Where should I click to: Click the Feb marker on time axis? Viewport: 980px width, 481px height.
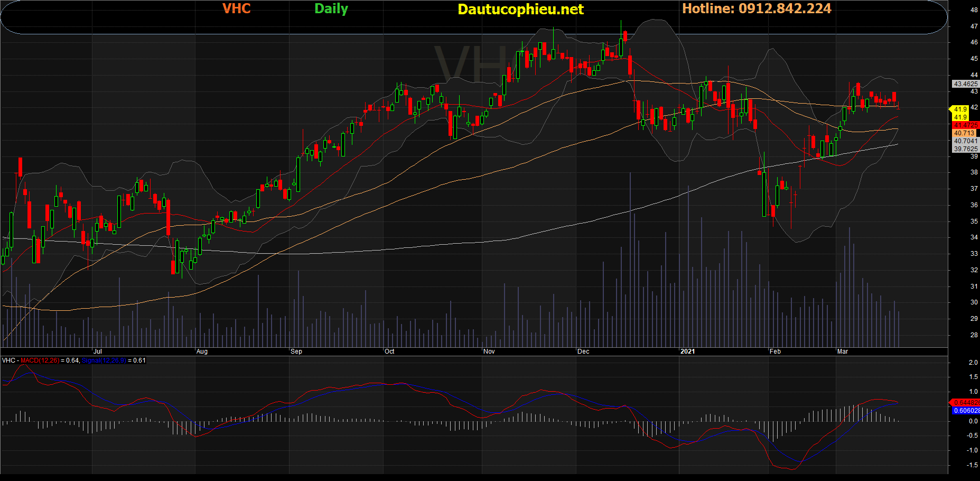point(775,351)
